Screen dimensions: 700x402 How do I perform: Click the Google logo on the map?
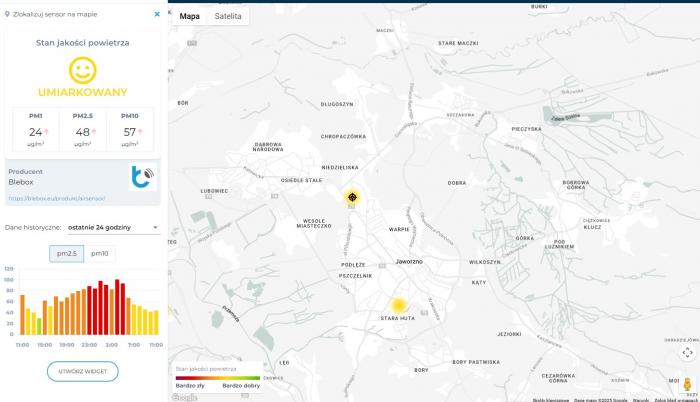pyautogui.click(x=183, y=397)
